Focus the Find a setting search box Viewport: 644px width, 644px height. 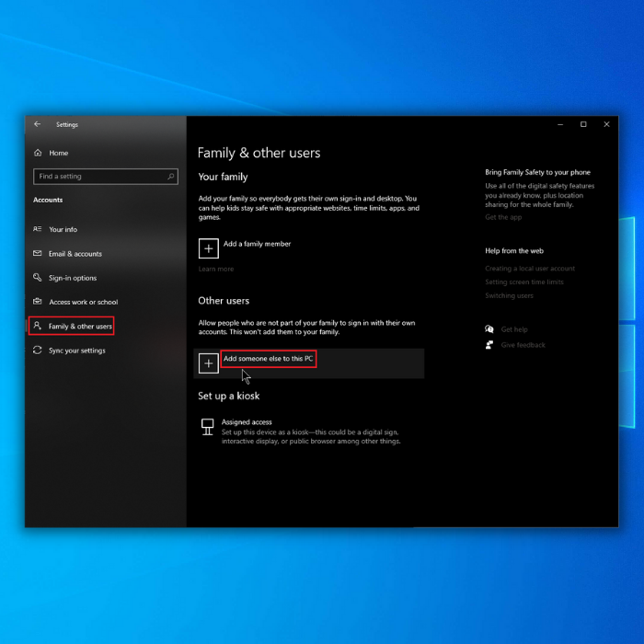pos(106,177)
